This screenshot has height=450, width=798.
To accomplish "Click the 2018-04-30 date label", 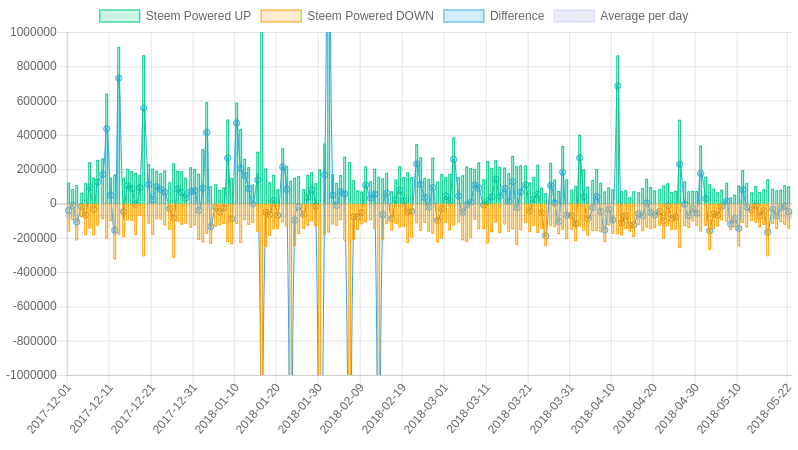I will [677, 409].
